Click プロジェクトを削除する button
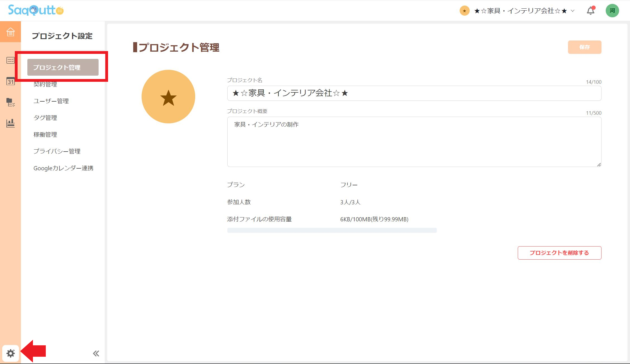The width and height of the screenshot is (630, 364). [559, 253]
